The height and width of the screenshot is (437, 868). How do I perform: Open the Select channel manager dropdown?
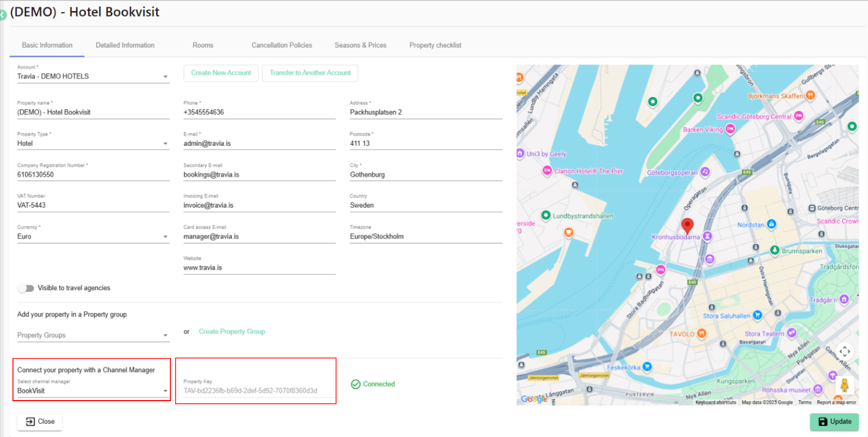[93, 391]
